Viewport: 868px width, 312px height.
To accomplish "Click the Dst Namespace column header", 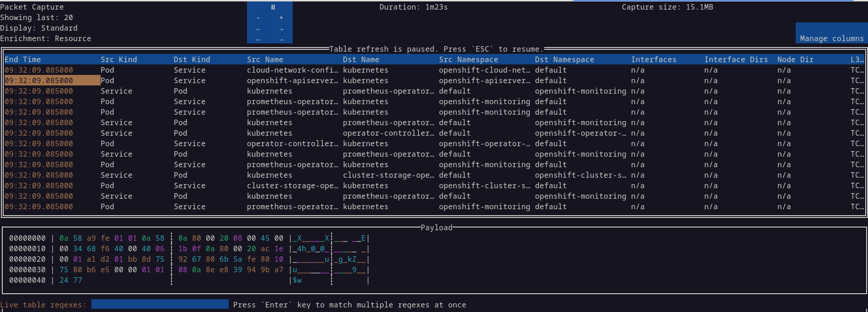I will tap(564, 59).
